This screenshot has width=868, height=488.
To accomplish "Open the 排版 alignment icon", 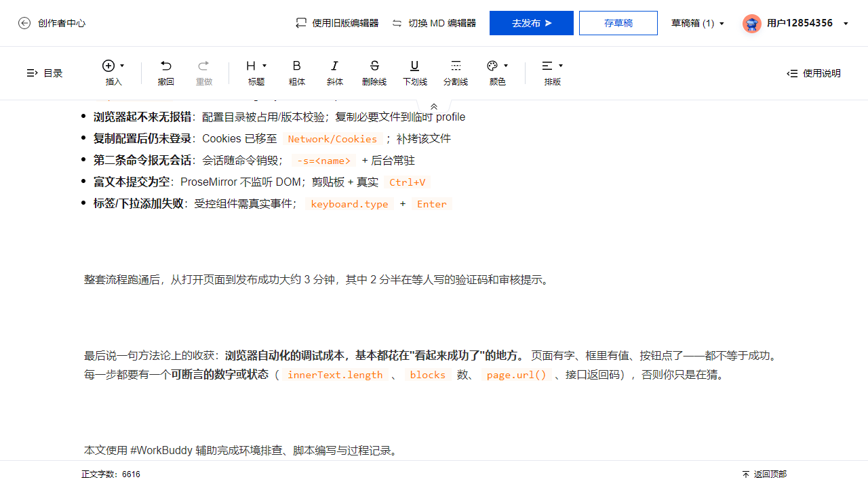I will [x=547, y=66].
